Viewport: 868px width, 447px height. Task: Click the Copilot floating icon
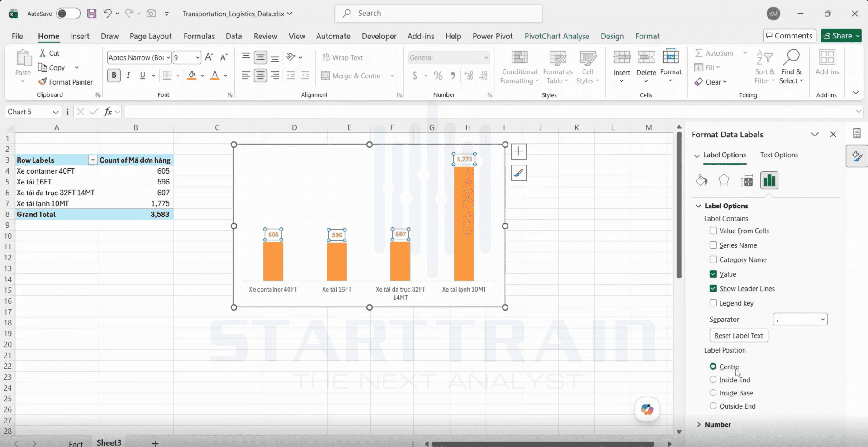click(647, 409)
